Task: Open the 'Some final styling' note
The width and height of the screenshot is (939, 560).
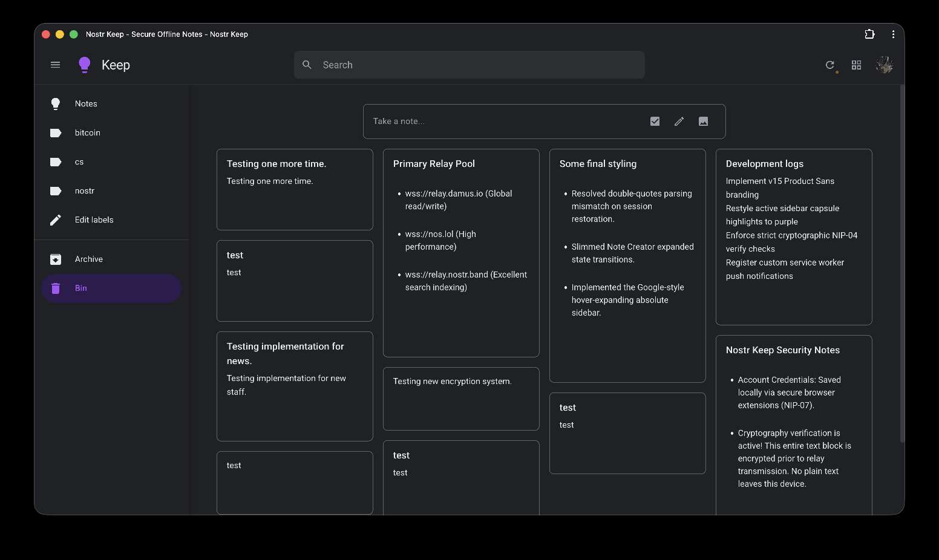Action: tap(627, 265)
